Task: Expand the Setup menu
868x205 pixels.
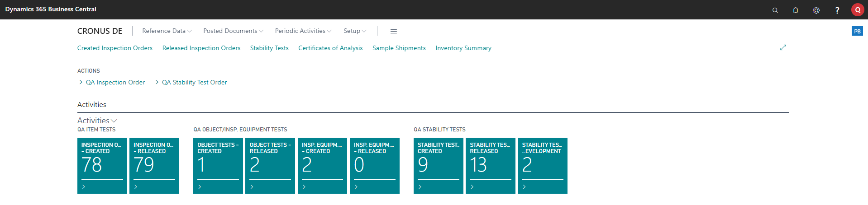Action: pos(355,31)
